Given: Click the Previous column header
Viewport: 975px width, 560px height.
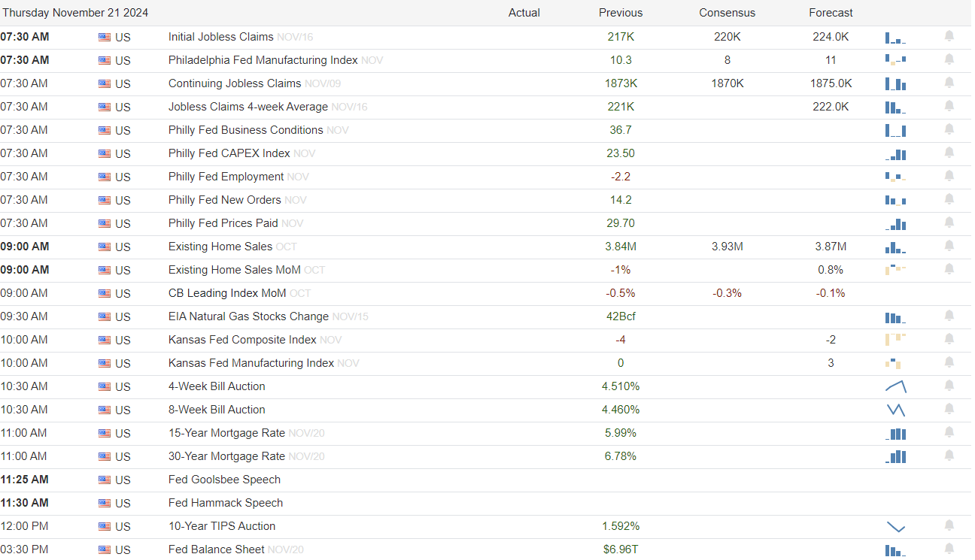Looking at the screenshot, I should click(621, 13).
